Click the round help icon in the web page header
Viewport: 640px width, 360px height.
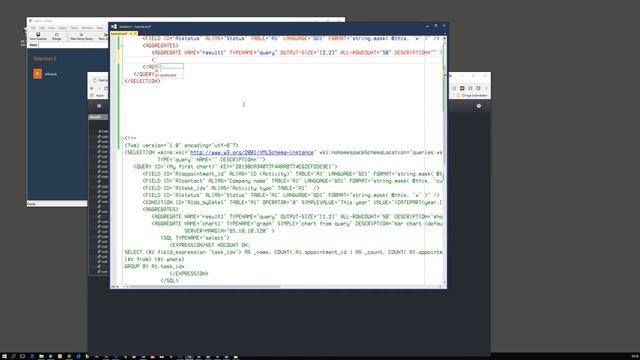[479, 106]
